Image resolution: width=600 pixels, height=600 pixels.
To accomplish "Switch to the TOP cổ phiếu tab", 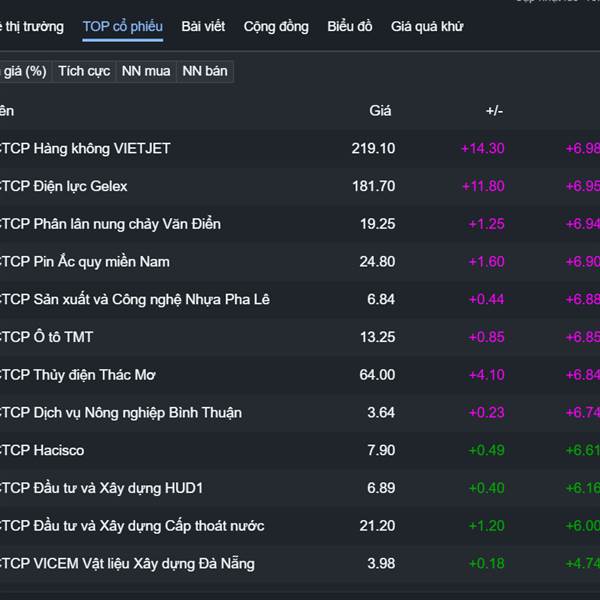I will (122, 27).
